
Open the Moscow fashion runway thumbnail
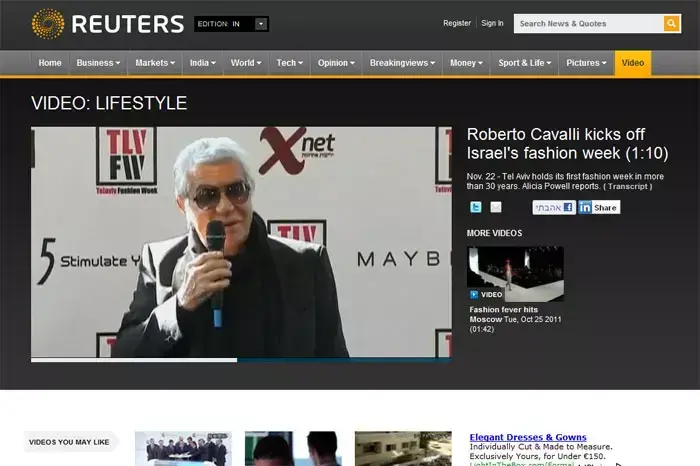pos(515,274)
